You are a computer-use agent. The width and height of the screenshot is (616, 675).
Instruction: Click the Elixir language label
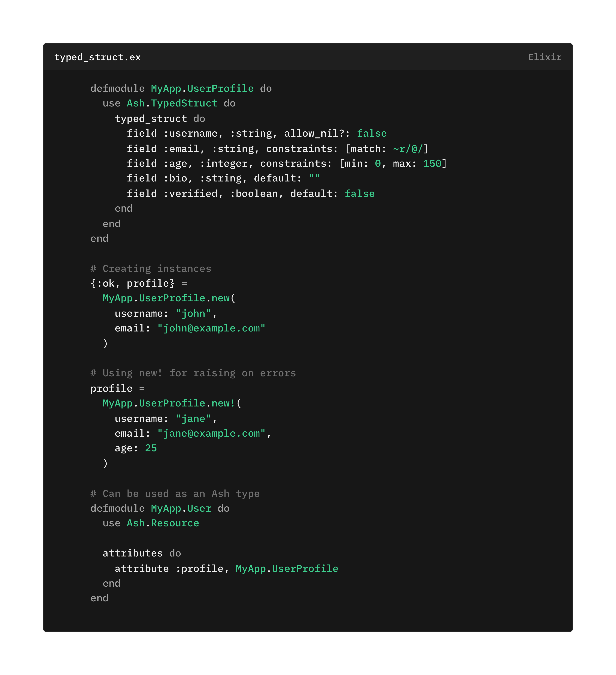tap(544, 57)
